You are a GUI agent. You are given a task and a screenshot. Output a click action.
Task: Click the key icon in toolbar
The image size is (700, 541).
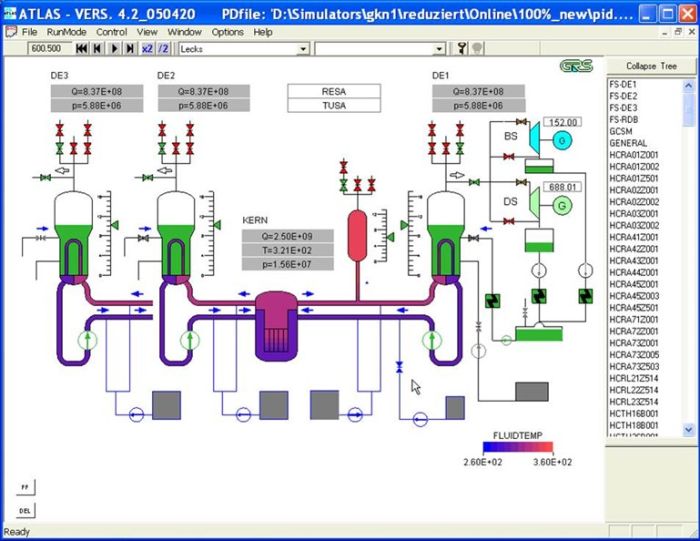462,48
